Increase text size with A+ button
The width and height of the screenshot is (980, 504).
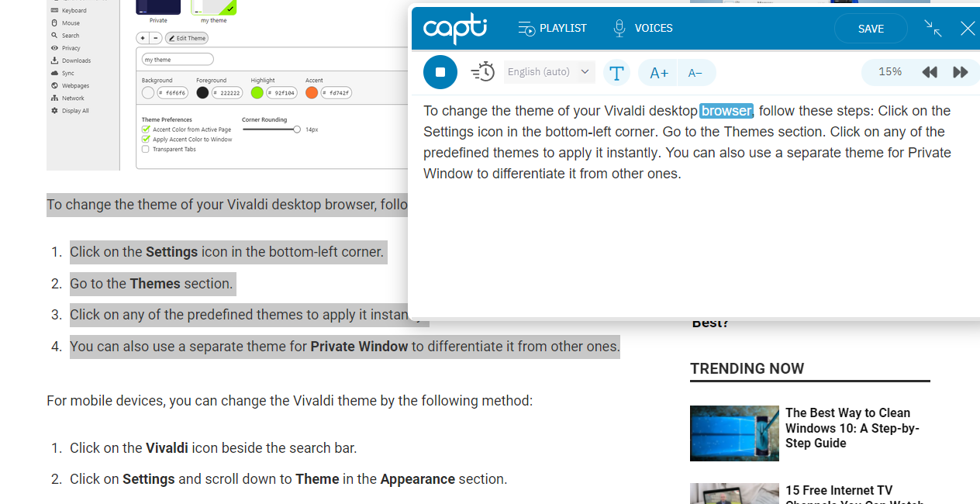658,73
